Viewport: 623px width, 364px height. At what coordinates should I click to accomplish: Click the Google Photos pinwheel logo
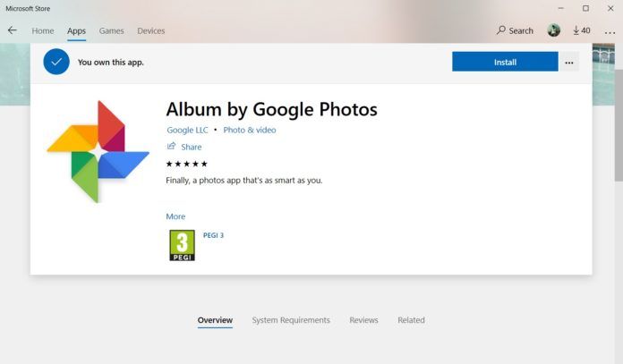[x=98, y=150]
